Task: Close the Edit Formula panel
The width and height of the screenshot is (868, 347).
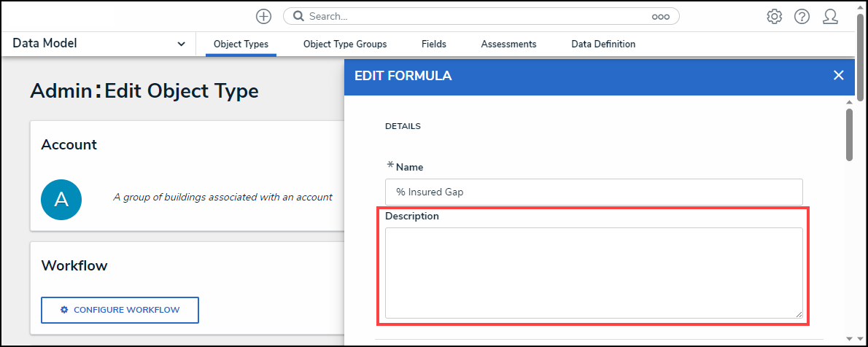Action: pos(838,75)
